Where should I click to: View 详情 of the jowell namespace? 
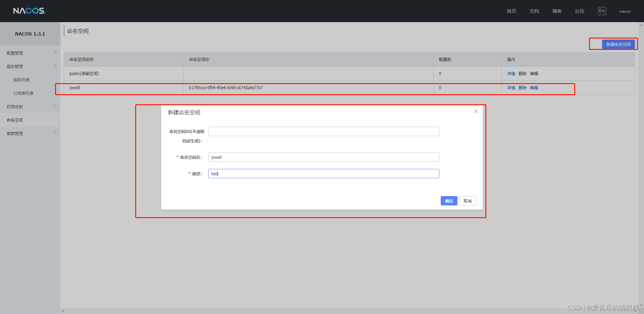[511, 88]
